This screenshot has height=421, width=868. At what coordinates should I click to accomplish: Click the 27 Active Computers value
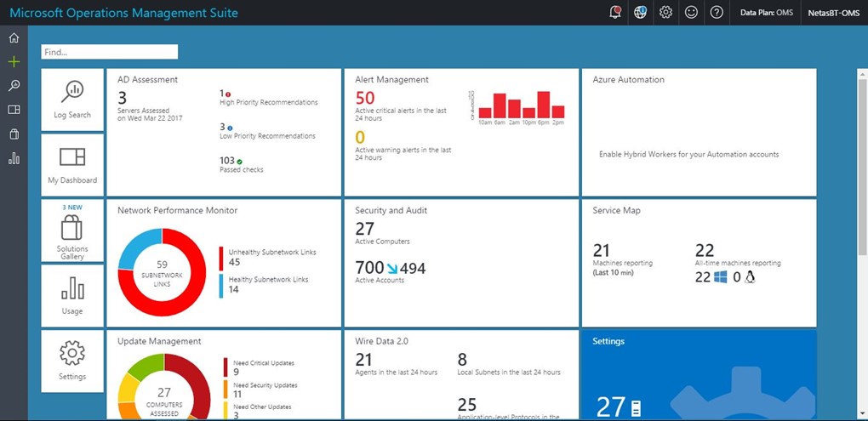[x=365, y=229]
